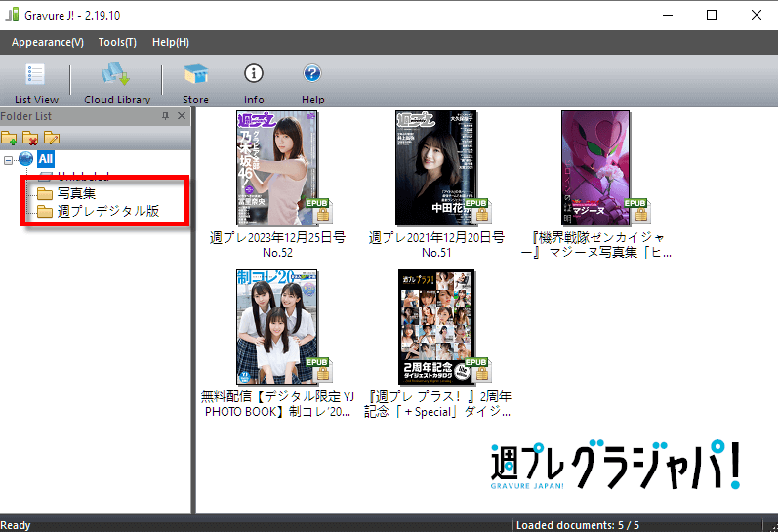Click the rename folder icon

pyautogui.click(x=52, y=138)
